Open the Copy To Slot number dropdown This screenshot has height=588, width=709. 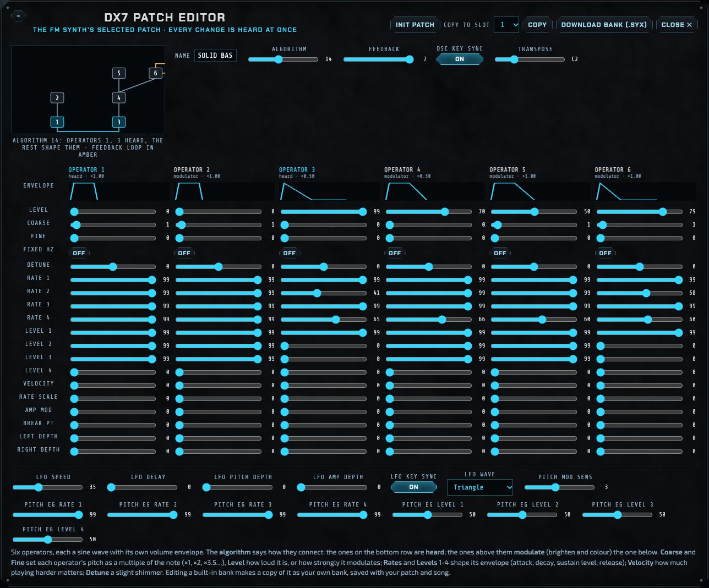tap(506, 25)
